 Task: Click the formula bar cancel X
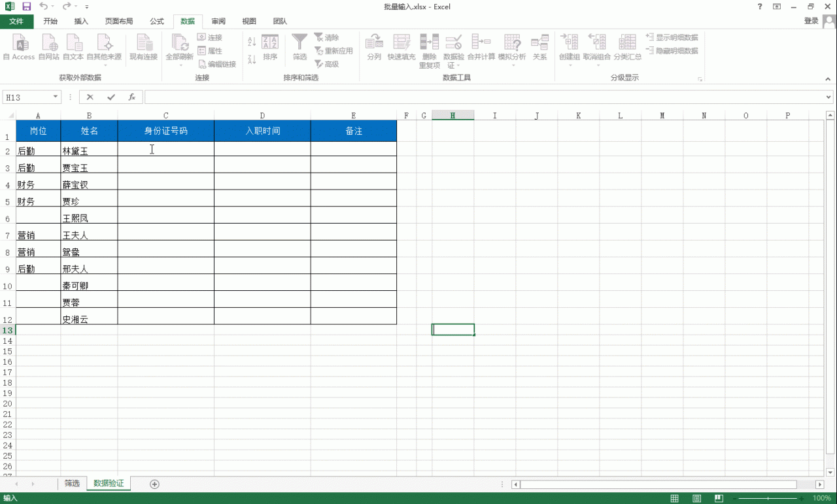90,97
